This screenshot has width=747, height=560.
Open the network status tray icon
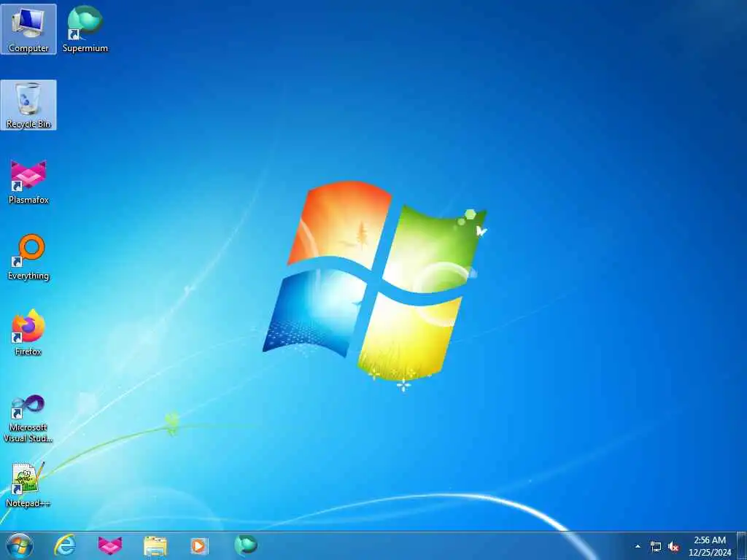pos(656,547)
